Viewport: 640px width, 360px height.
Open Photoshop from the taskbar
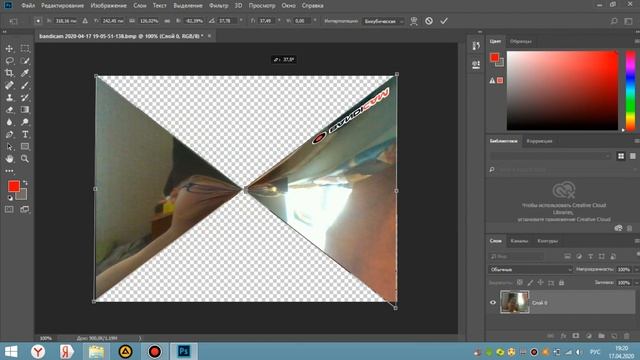[x=184, y=351]
